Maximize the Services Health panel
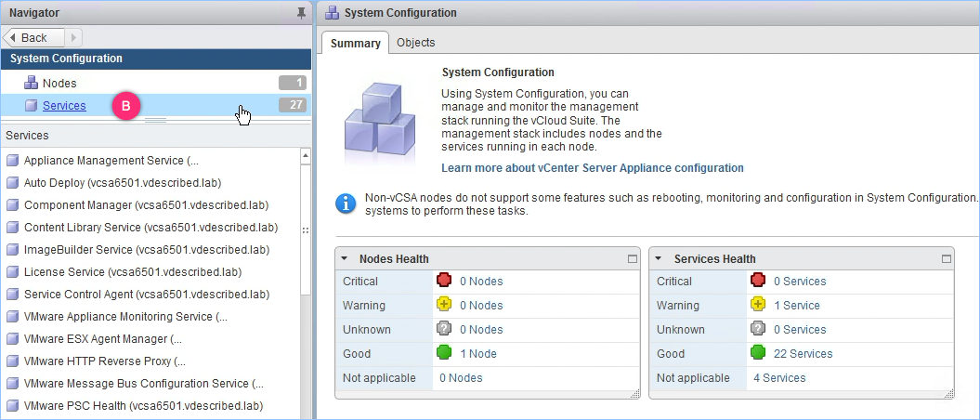Viewport: 980px width, 420px height. click(x=947, y=258)
